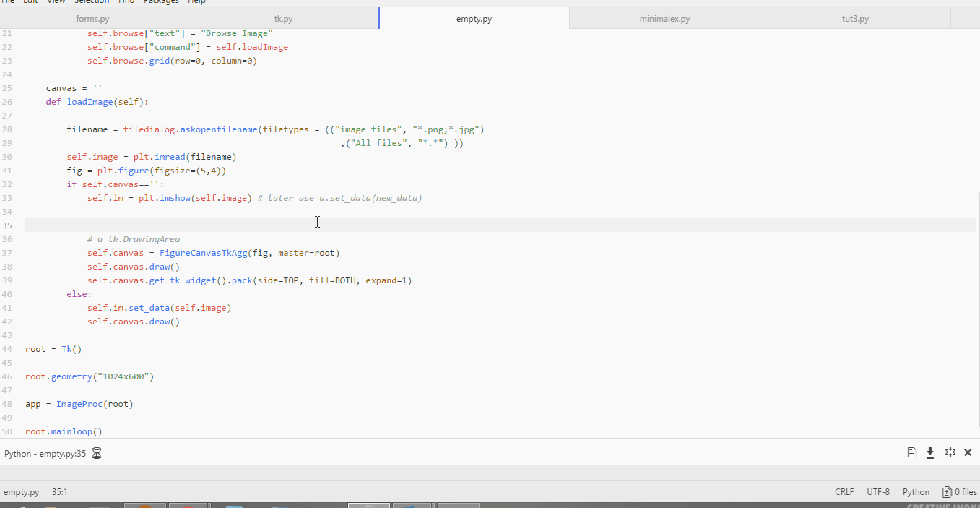This screenshot has height=508, width=980.
Task: Select the empty.py tab
Action: coord(474,19)
